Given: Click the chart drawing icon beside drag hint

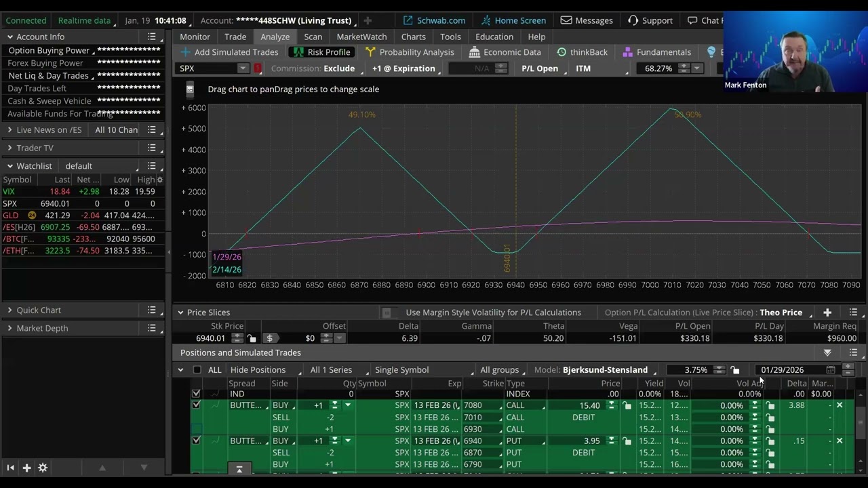Looking at the screenshot, I should [190, 89].
